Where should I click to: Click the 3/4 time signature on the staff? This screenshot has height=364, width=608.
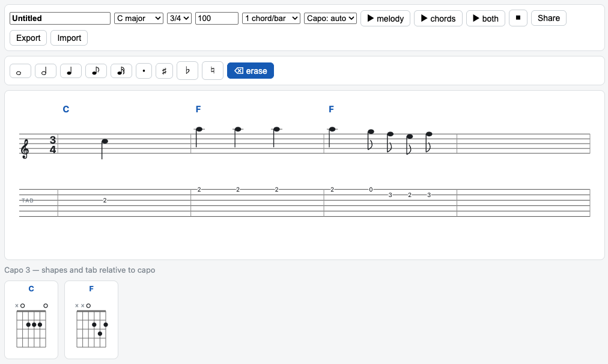point(53,145)
